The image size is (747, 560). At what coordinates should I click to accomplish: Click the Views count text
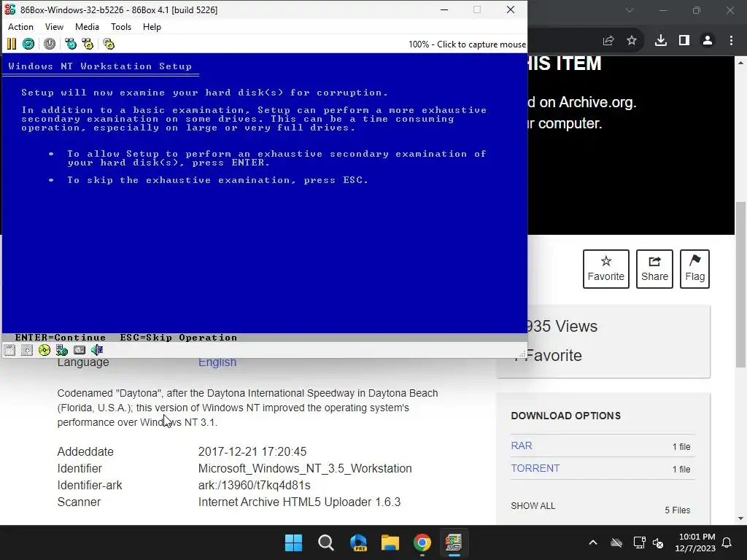[562, 327]
